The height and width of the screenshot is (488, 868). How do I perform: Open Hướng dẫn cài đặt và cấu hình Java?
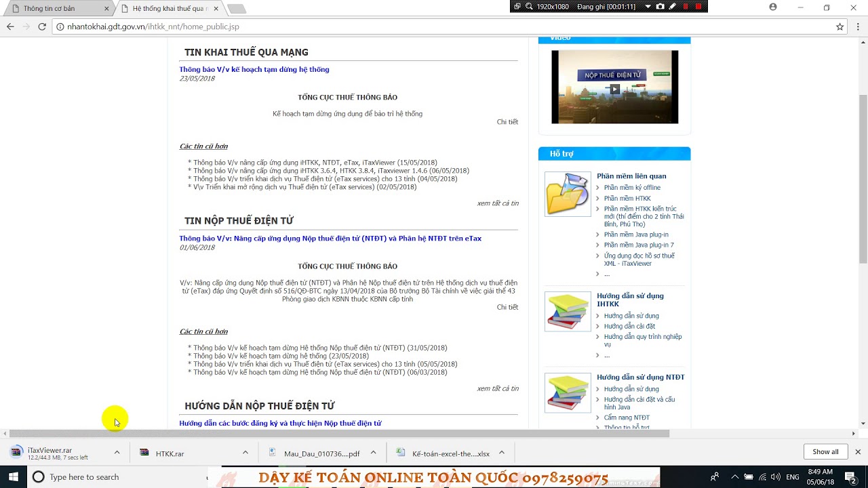tap(639, 403)
